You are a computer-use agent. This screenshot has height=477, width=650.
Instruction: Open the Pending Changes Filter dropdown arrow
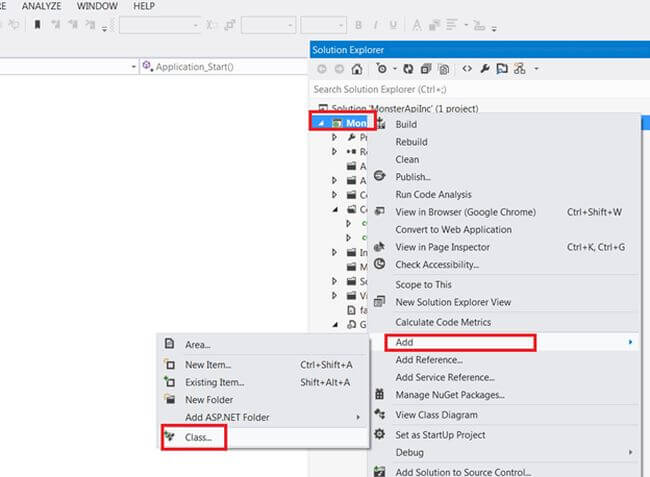tap(395, 69)
